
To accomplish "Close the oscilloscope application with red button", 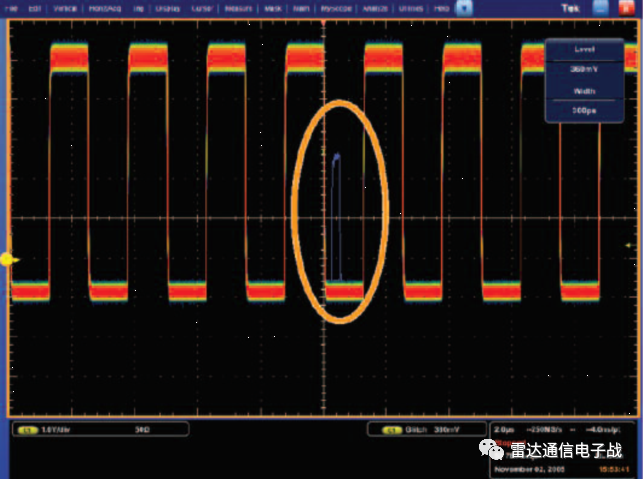I will (626, 8).
